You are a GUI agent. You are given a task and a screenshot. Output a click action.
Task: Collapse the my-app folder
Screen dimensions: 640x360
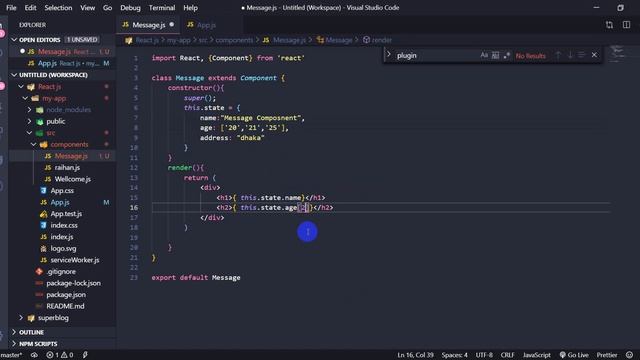25,98
